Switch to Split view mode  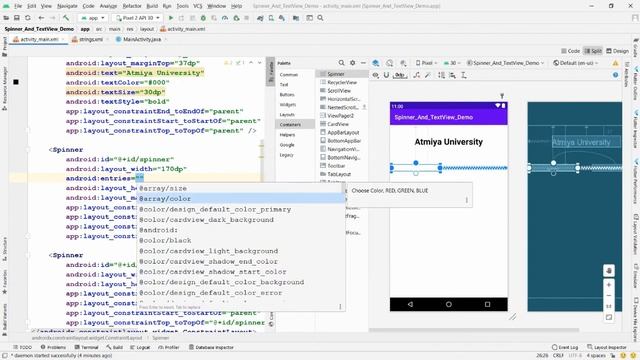coord(593,51)
